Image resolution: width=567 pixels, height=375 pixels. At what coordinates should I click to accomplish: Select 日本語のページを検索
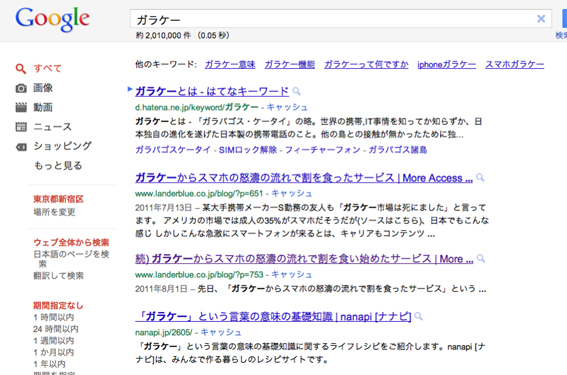coord(71,259)
